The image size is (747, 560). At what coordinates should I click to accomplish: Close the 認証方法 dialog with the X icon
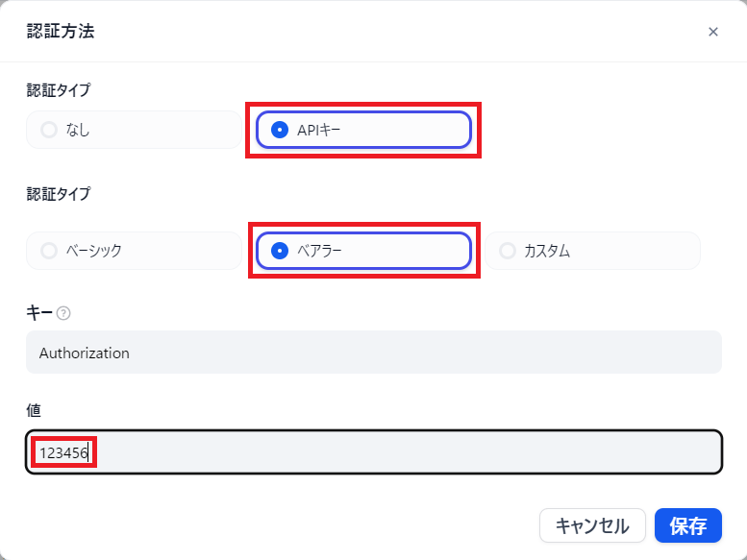713,32
